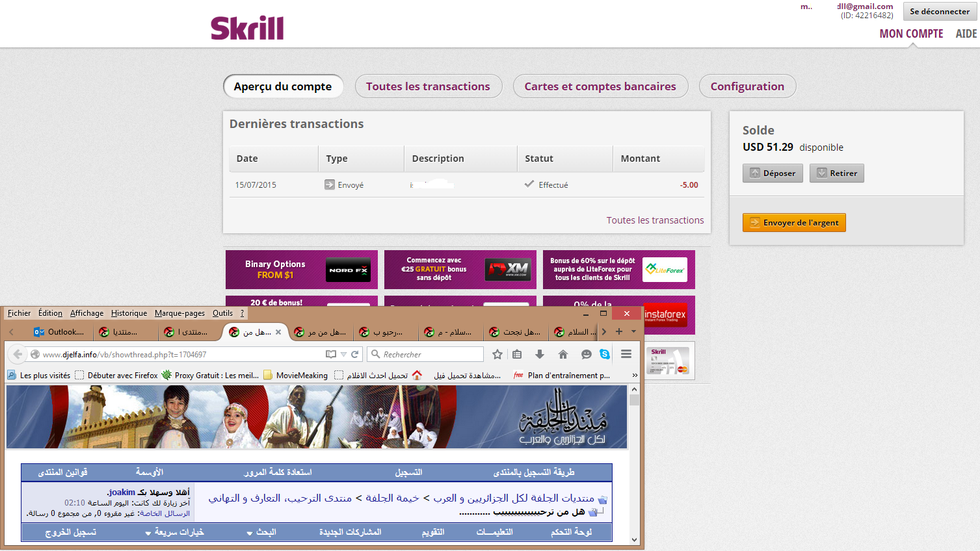The width and height of the screenshot is (980, 551).
Task: Click the search magnifier icon
Action: point(375,354)
